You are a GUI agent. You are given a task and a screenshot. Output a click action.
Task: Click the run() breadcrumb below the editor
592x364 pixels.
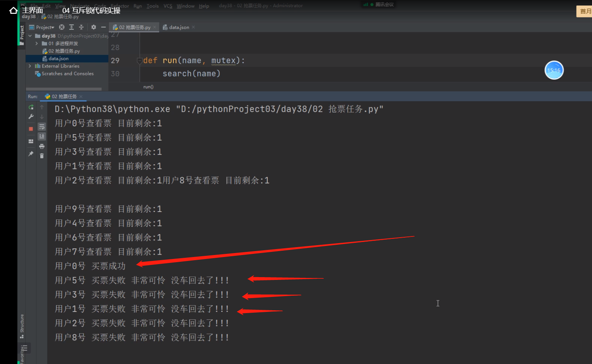tap(148, 87)
